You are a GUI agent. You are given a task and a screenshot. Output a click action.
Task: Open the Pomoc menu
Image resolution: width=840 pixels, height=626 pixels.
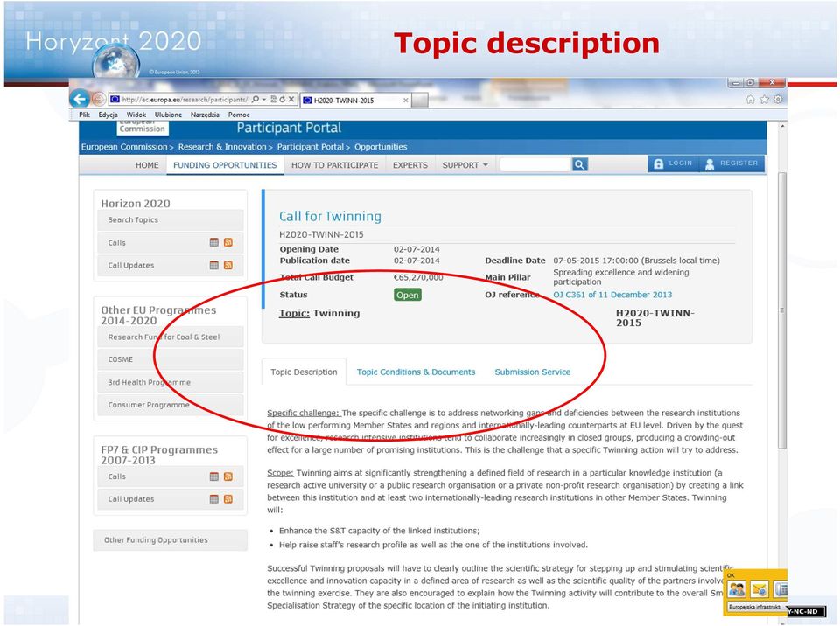point(238,115)
